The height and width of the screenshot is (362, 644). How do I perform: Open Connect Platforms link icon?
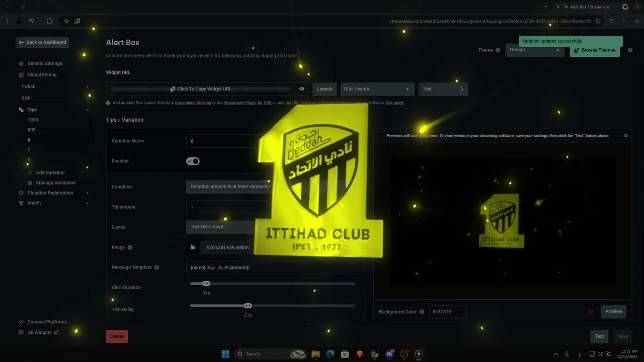click(x=21, y=322)
